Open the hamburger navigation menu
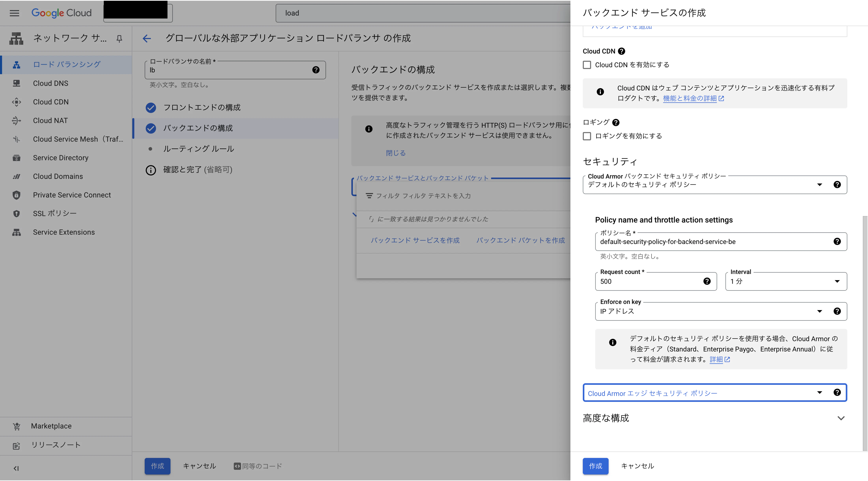The width and height of the screenshot is (868, 481). coord(14,13)
